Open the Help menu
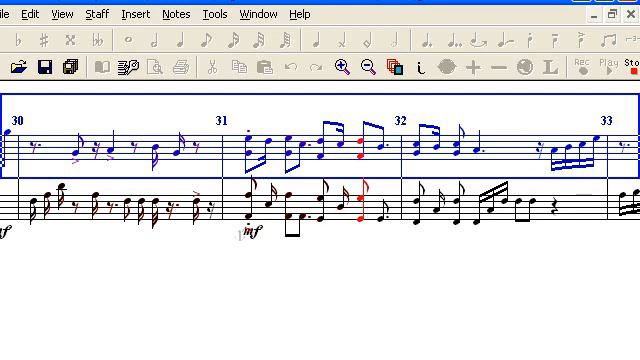640x360 pixels. [300, 14]
